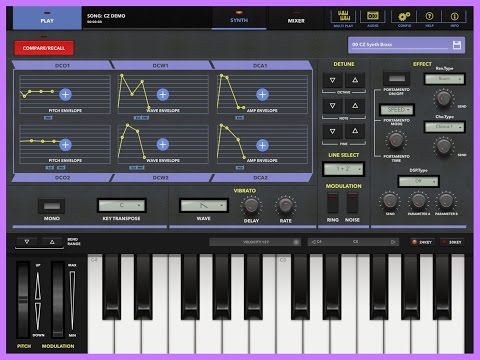Click the DSP Parameter B knob
Viewport: 480px width, 360px height.
click(x=446, y=201)
